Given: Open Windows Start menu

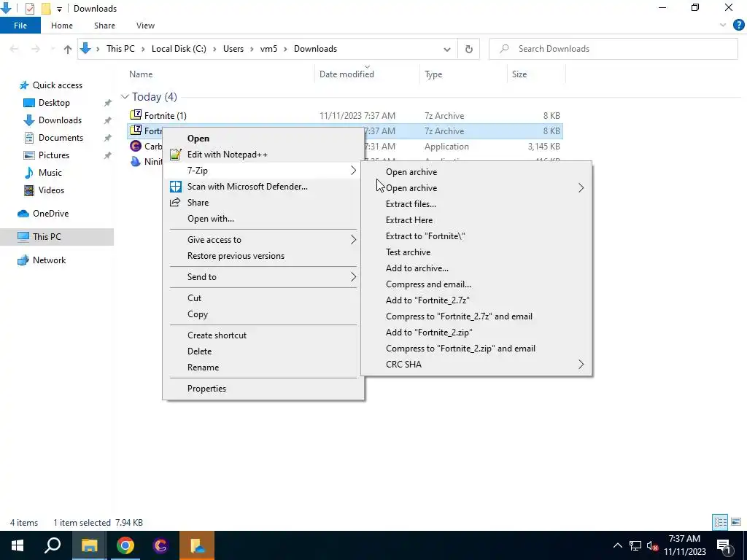Looking at the screenshot, I should pyautogui.click(x=18, y=545).
